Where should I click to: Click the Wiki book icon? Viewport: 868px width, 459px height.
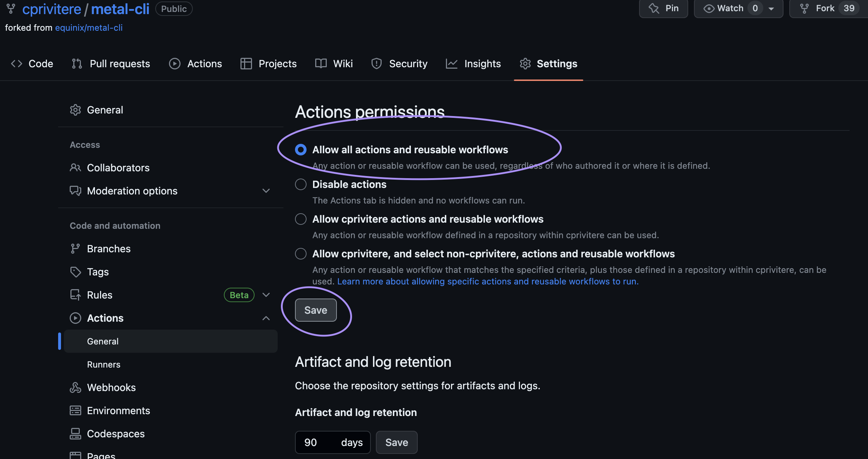coord(321,64)
